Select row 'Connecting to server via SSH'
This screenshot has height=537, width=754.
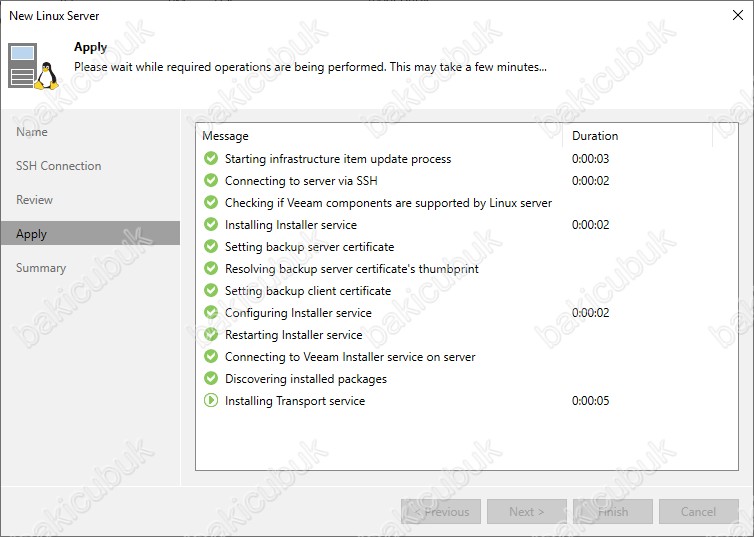466,181
